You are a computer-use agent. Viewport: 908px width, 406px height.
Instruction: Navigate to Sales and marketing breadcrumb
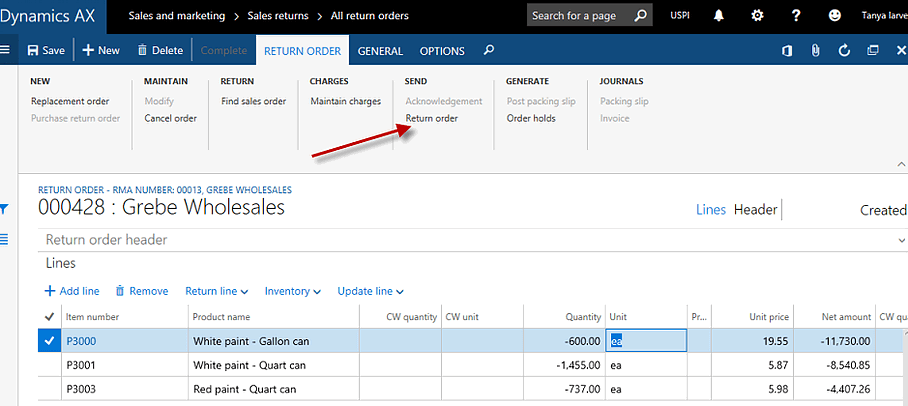coord(177,16)
